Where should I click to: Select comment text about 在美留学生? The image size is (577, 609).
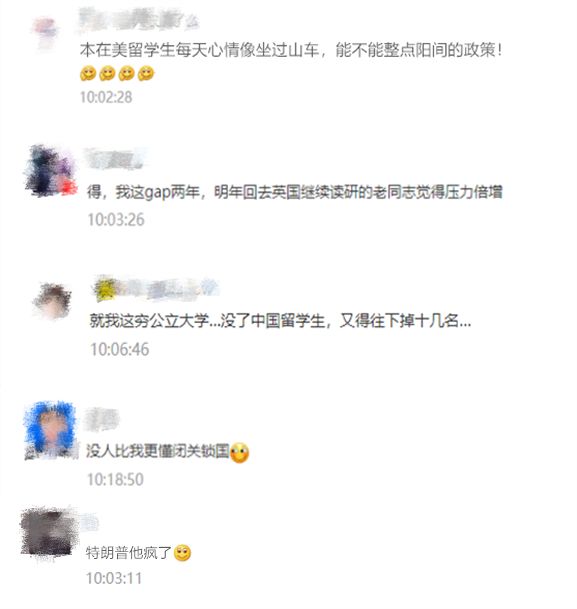tap(291, 50)
